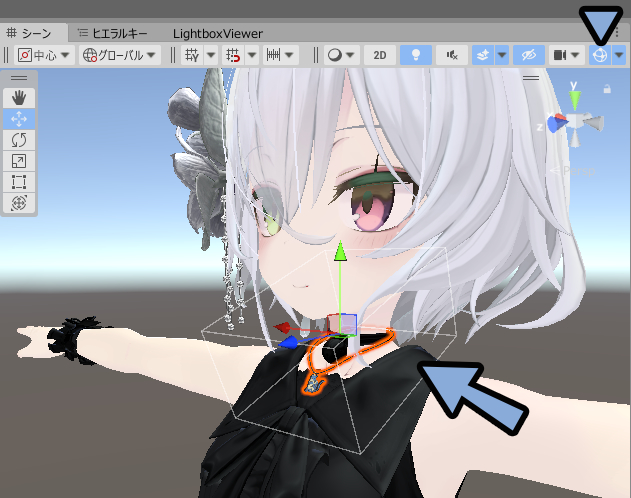Click the tools overlay drag handle
631x498 pixels.
click(19, 78)
